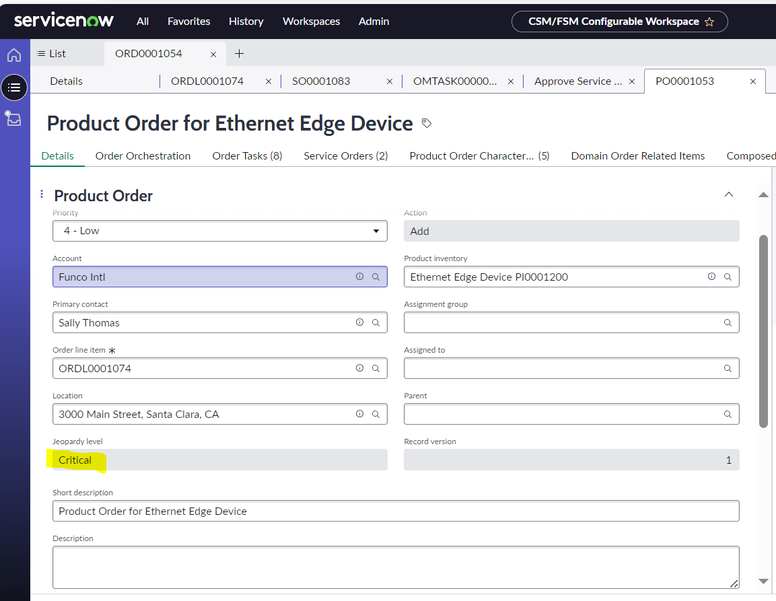
Task: Switch to Approve Service subtab
Action: tap(578, 81)
